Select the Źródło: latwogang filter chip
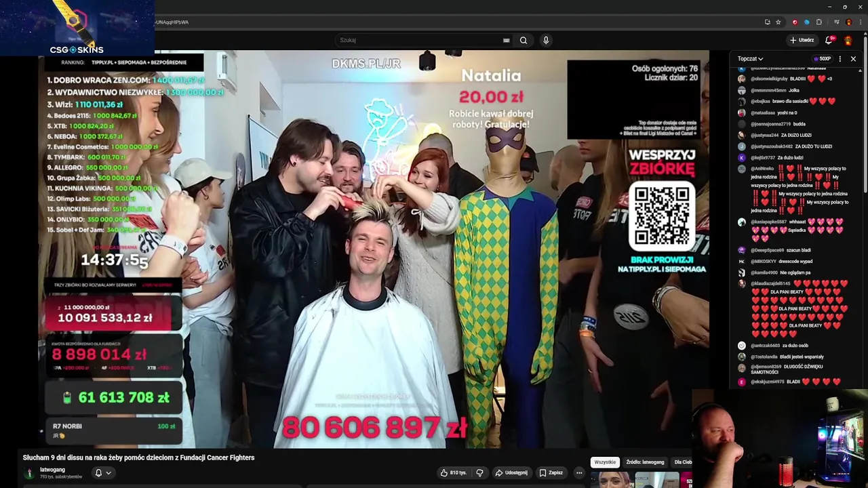This screenshot has width=868, height=488. [x=645, y=462]
